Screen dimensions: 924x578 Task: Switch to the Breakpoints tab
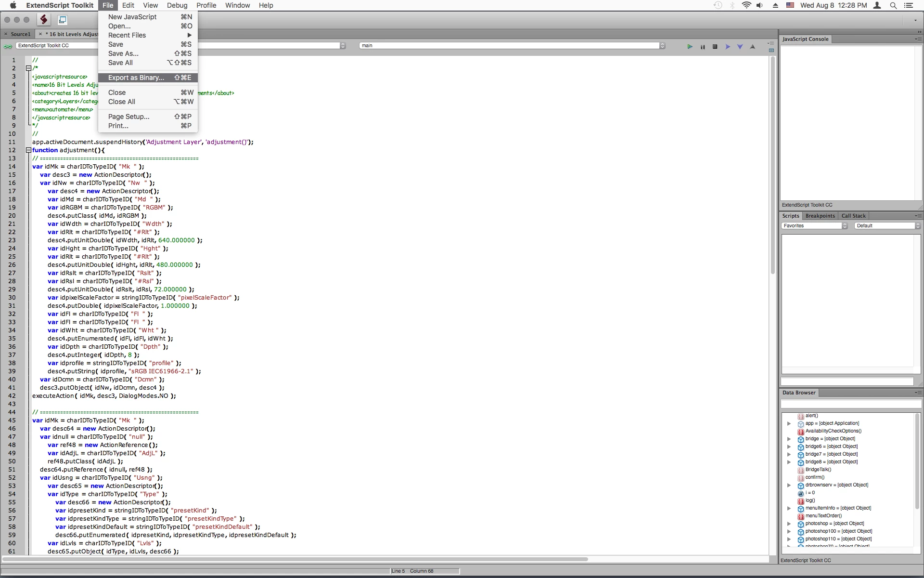pos(820,216)
